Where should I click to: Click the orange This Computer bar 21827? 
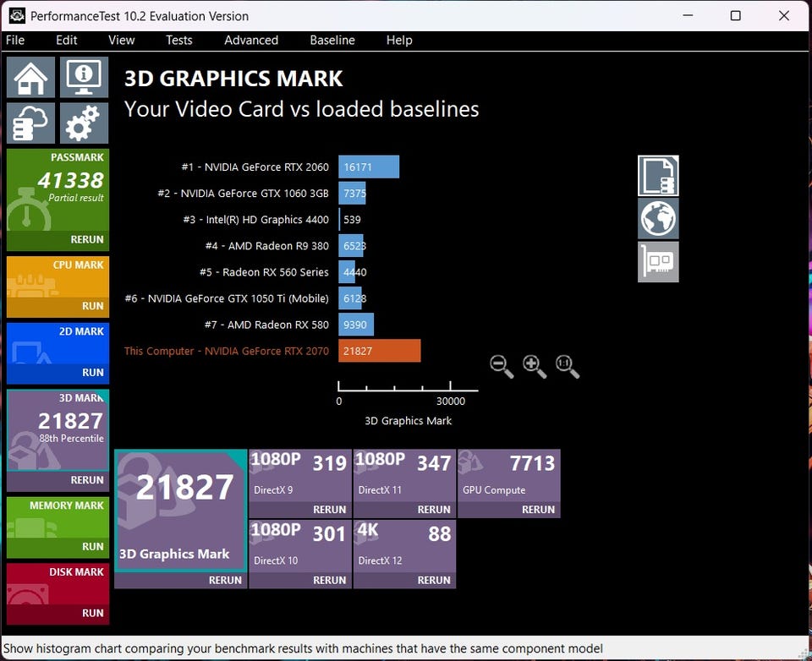[x=380, y=351]
